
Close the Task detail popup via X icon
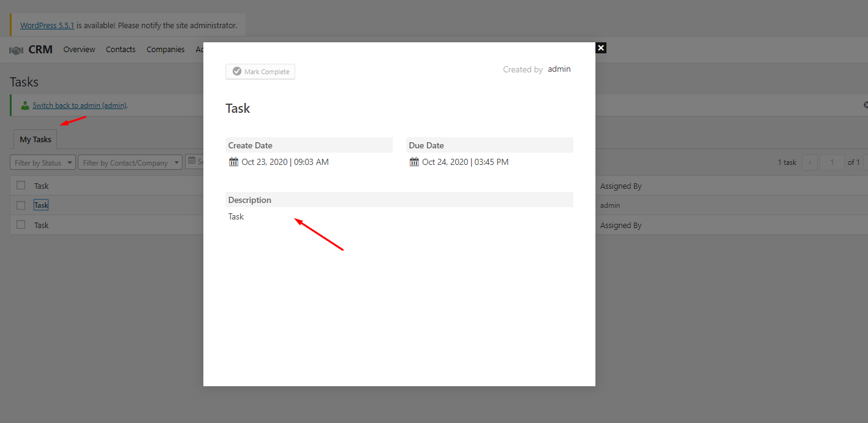600,48
